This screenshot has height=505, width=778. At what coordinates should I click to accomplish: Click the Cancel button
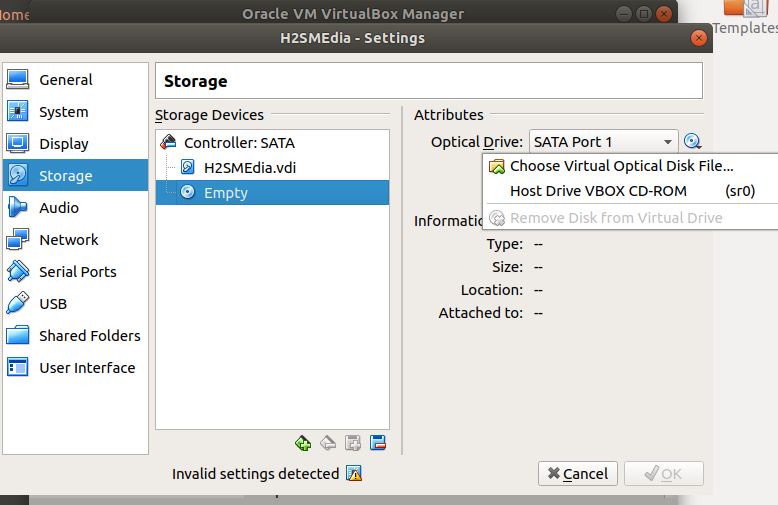point(578,474)
